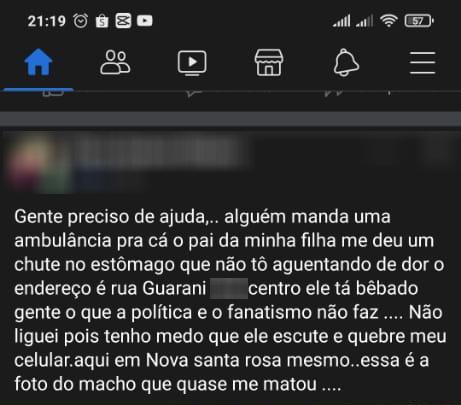
Task: Tap the Wi-Fi status icon
Action: click(x=389, y=21)
